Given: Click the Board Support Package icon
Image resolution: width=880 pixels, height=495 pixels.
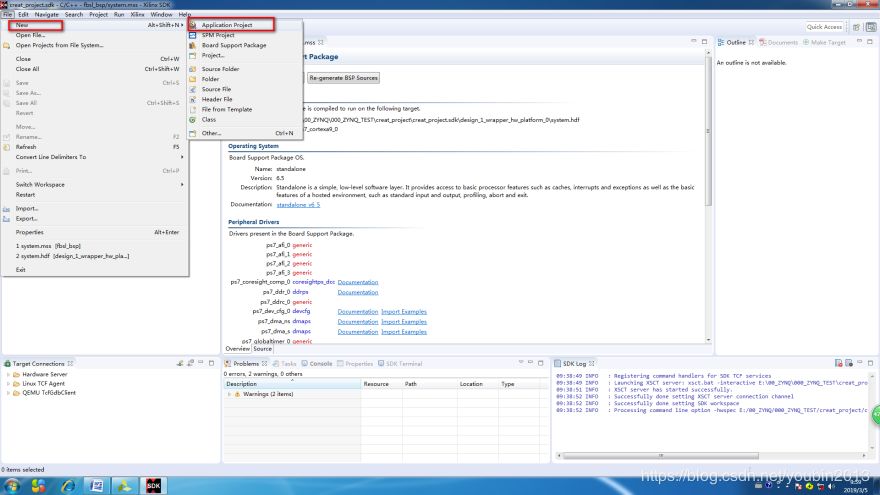Looking at the screenshot, I should pyautogui.click(x=192, y=45).
